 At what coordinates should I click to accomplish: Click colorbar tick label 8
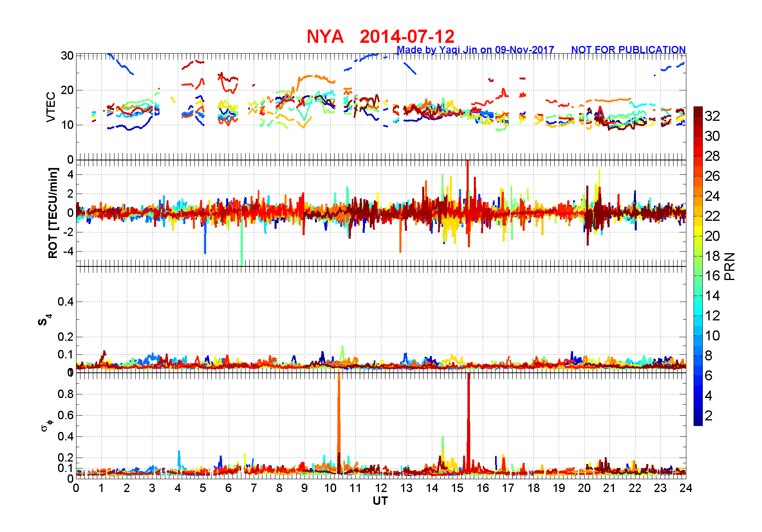coord(709,356)
